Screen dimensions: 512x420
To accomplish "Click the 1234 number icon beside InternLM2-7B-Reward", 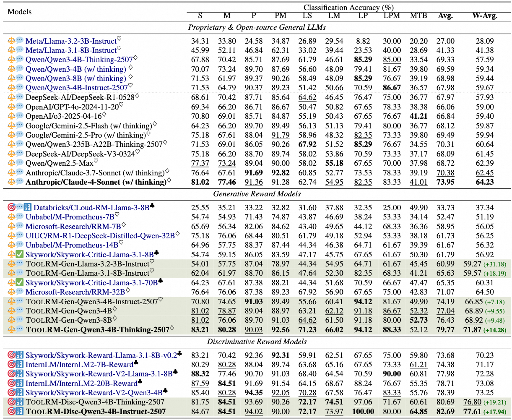I will (x=20, y=365).
